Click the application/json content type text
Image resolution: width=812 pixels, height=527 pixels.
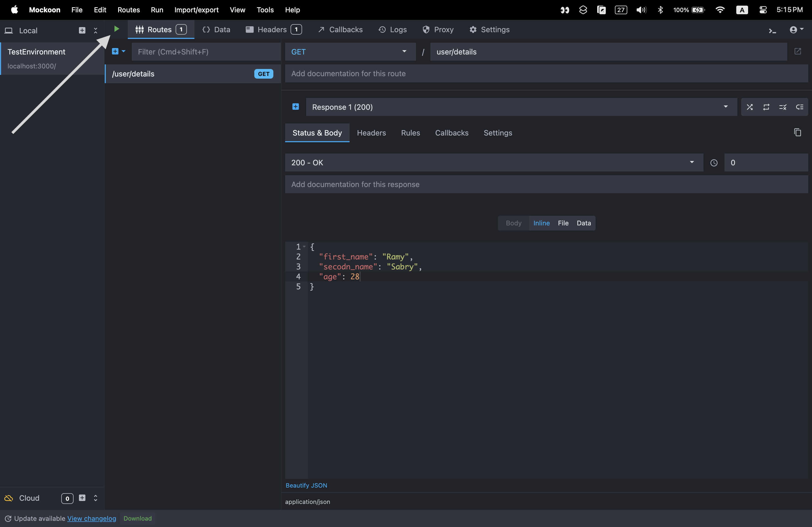(307, 502)
